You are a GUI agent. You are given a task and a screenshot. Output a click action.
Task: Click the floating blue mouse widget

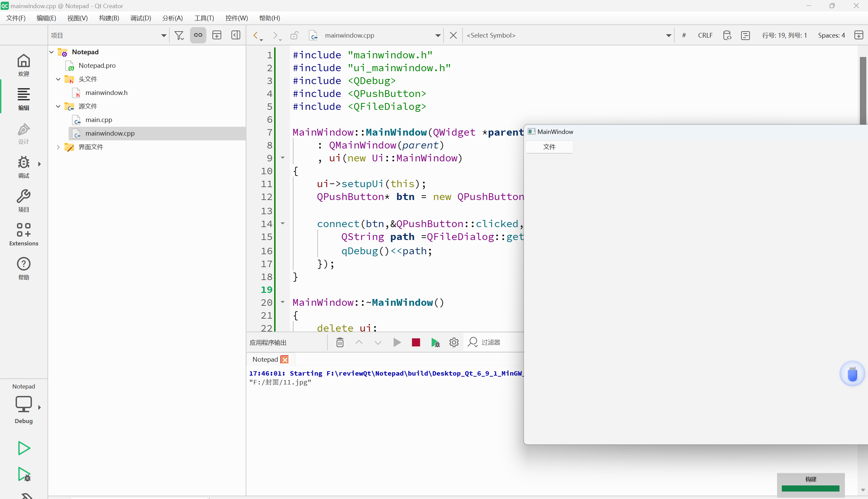tap(852, 374)
